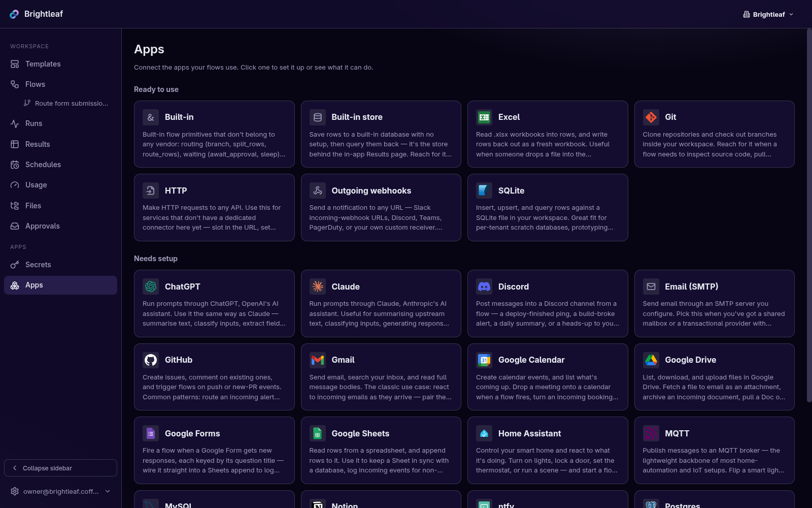Click the Gmail description text
Viewport: 812px width, 508px height.
380,387
